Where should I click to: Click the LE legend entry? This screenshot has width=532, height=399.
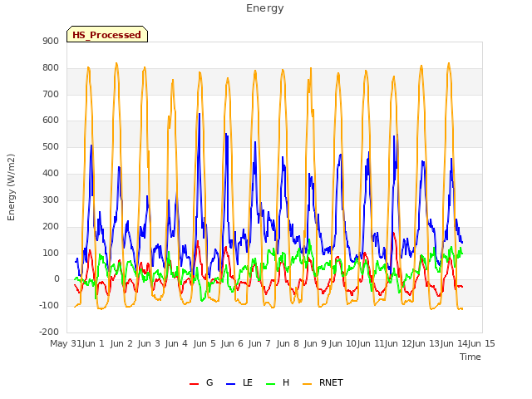point(239,382)
